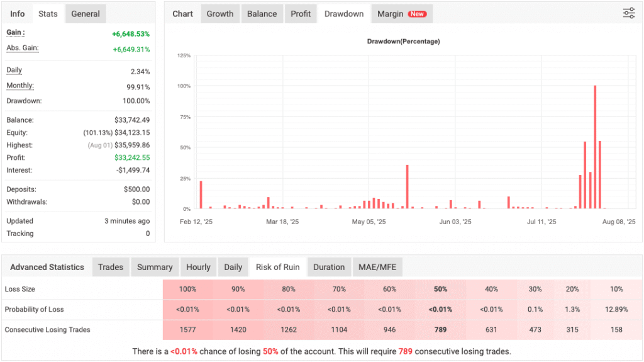The image size is (644, 362).
Task: Switch to the General tab
Action: coord(86,14)
